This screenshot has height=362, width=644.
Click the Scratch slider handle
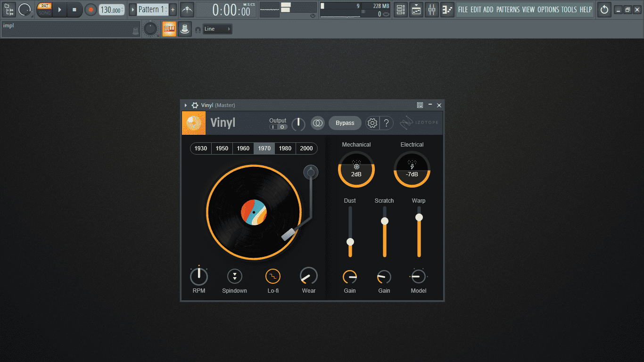pos(385,221)
